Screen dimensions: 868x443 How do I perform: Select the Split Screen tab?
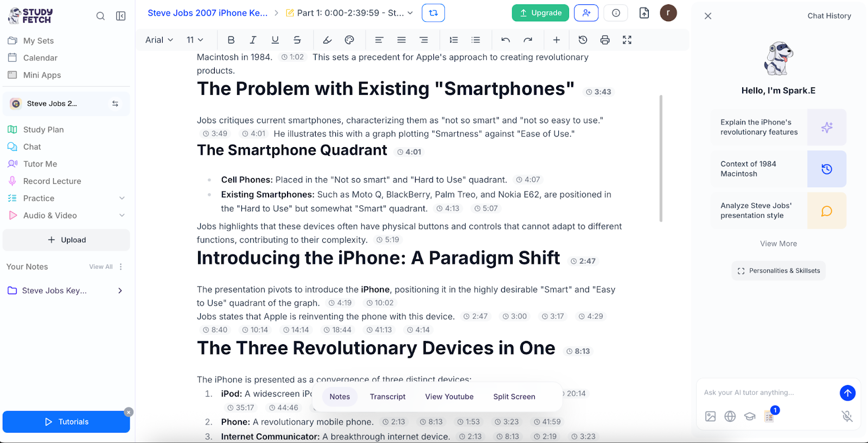[514, 397]
